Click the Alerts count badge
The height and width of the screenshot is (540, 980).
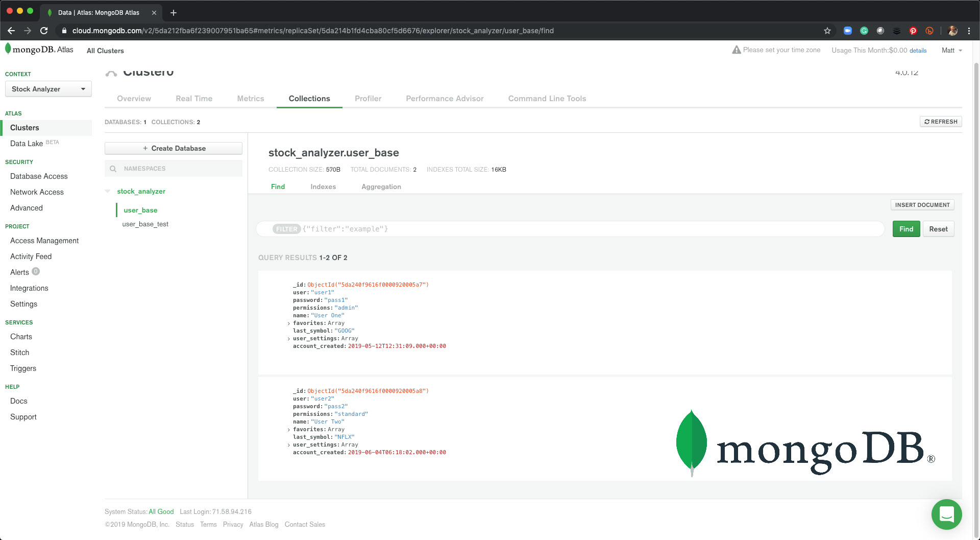pyautogui.click(x=36, y=271)
